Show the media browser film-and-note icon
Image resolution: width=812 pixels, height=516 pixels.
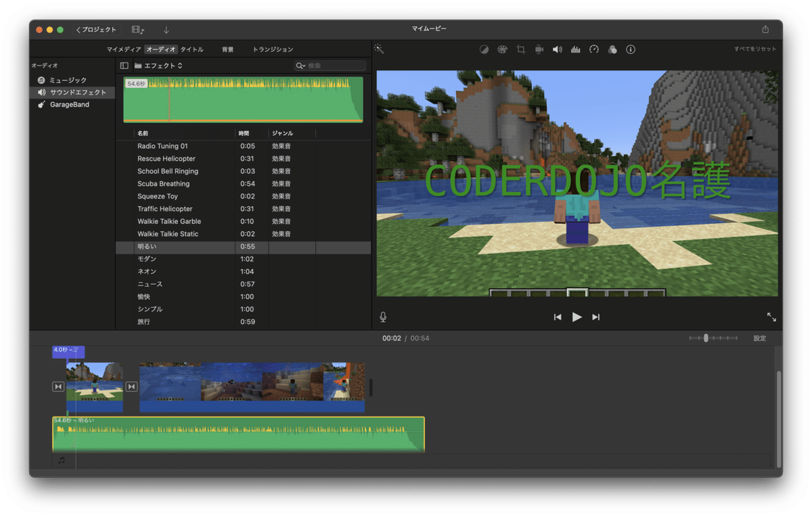(x=138, y=30)
